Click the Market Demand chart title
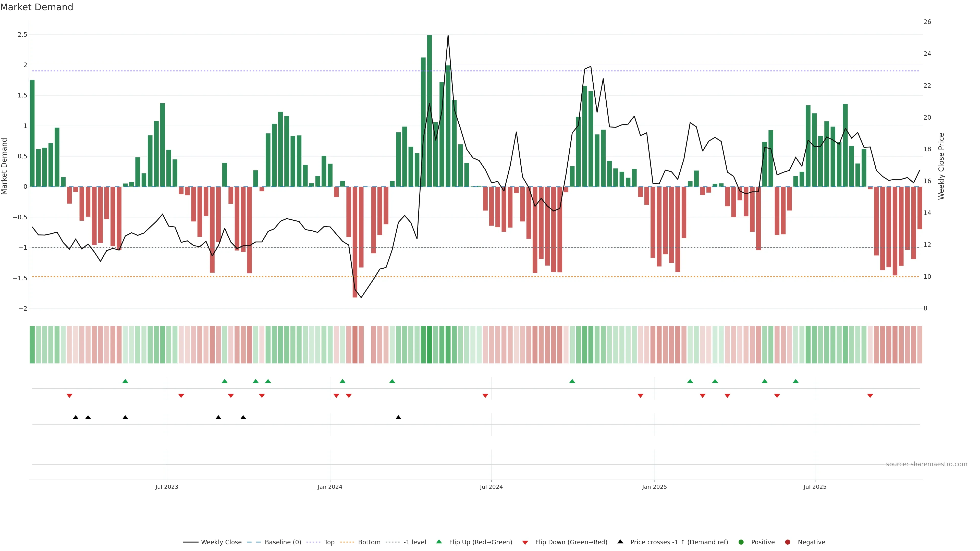Viewport: 980px width, 551px height. pyautogui.click(x=36, y=7)
